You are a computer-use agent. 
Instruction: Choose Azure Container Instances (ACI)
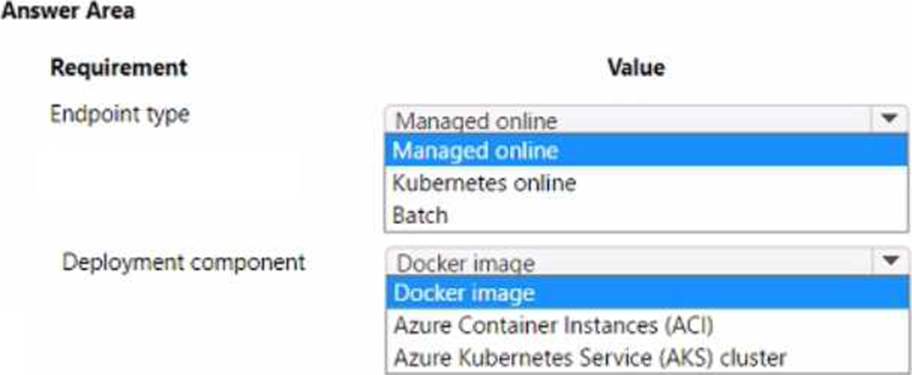pos(646,325)
